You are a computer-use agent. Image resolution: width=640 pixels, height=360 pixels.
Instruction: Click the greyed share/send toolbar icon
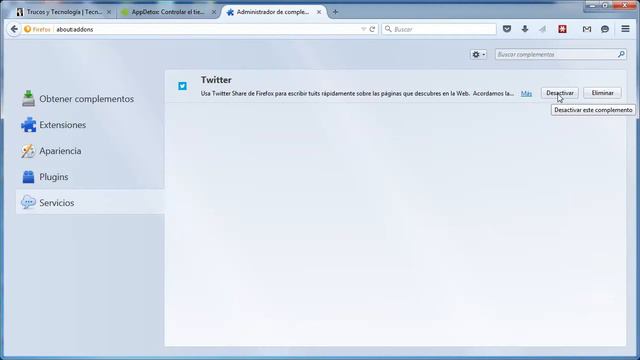[542, 29]
